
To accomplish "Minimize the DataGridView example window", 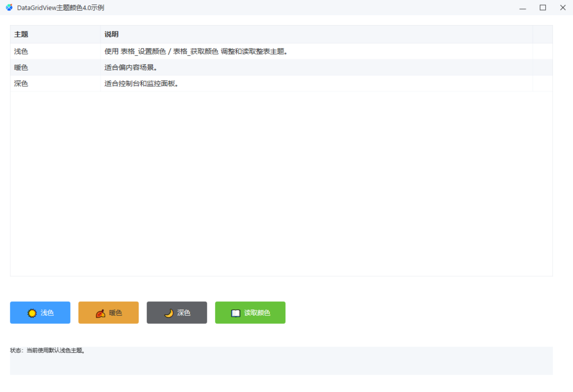I will point(523,7).
